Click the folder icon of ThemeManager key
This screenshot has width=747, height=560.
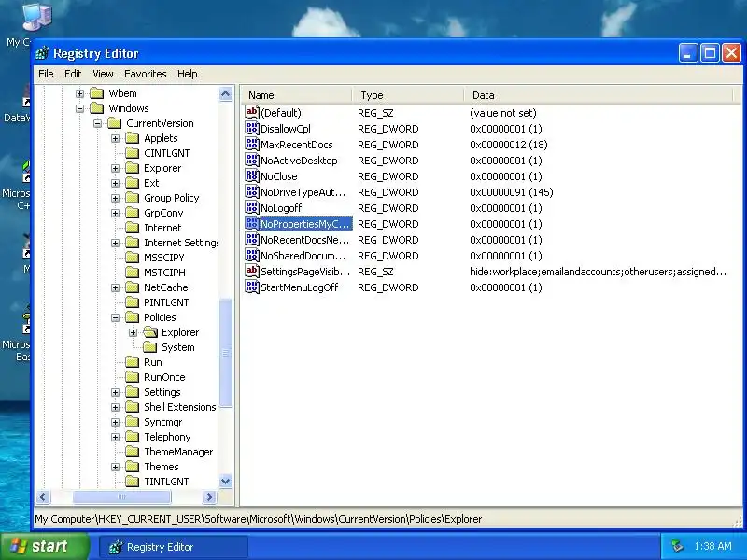point(132,452)
